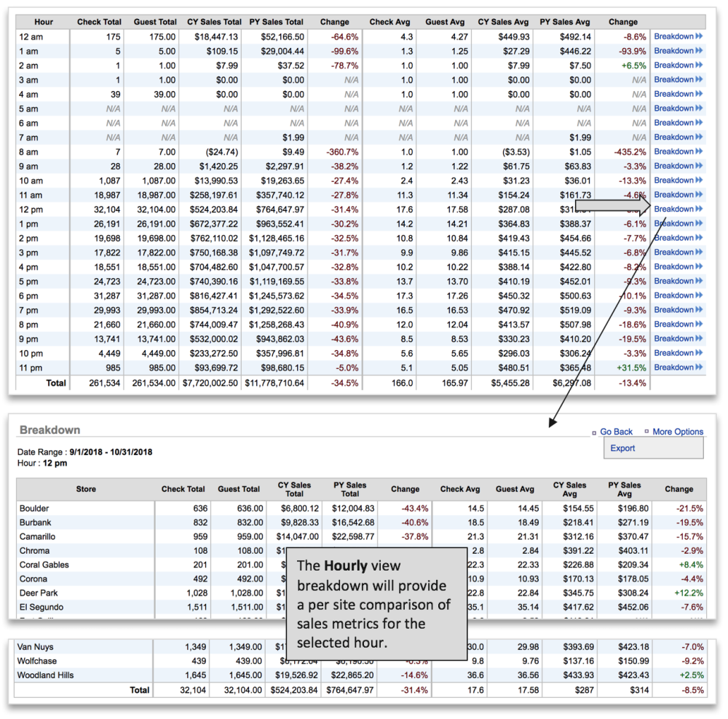The image size is (728, 719).
Task: Click the $524,203.84 cell in 12 pm row
Action: point(213,210)
